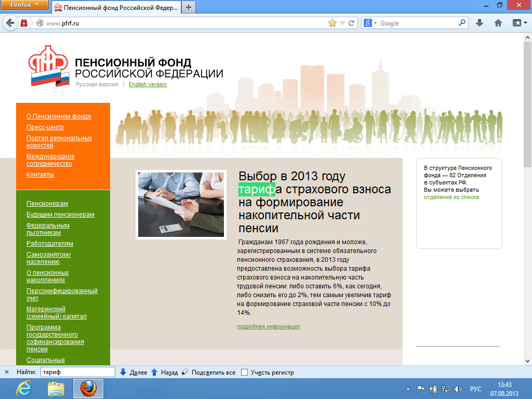This screenshot has width=532, height=399.
Task: Select the "Пенсионерам" sidebar menu item
Action: pos(47,204)
